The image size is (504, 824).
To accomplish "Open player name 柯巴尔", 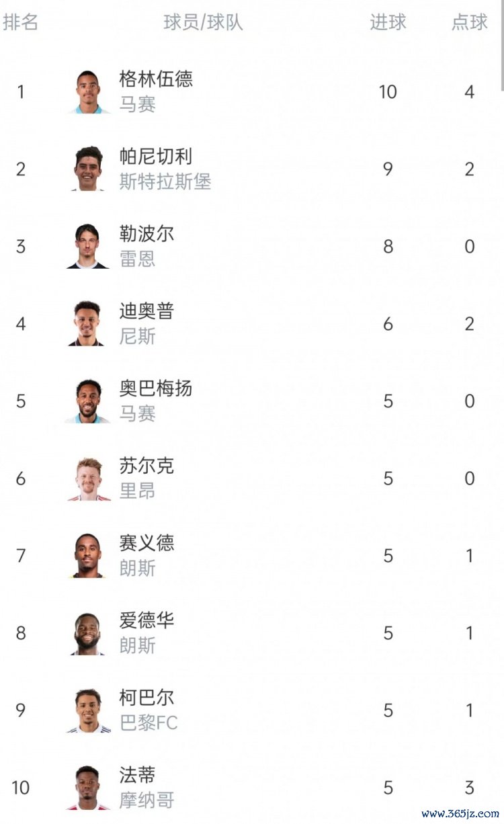I will 146,698.
